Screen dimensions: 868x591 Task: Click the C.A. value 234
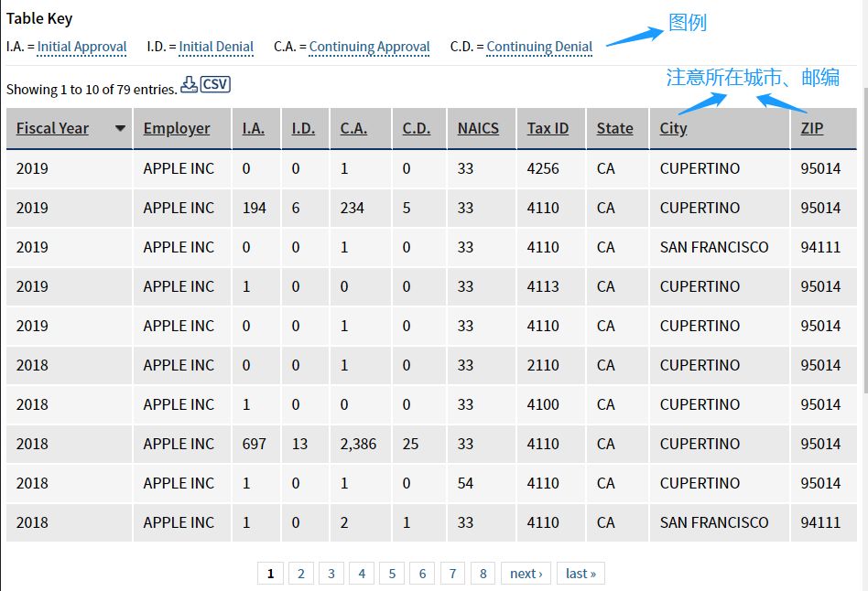[353, 208]
